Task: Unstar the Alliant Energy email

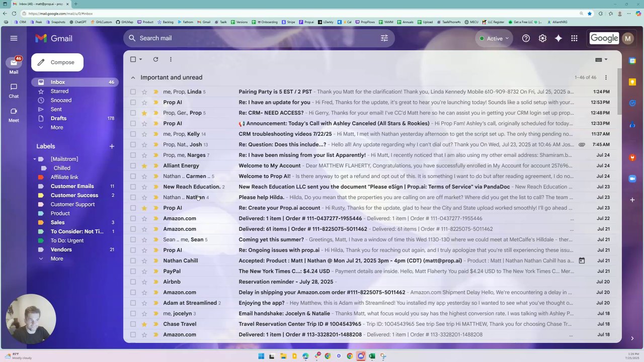Action: [x=144, y=165]
